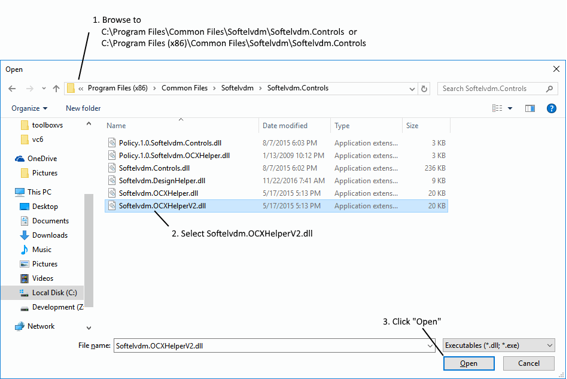Show the preview pane
Image resolution: width=567 pixels, height=379 pixels.
[530, 108]
